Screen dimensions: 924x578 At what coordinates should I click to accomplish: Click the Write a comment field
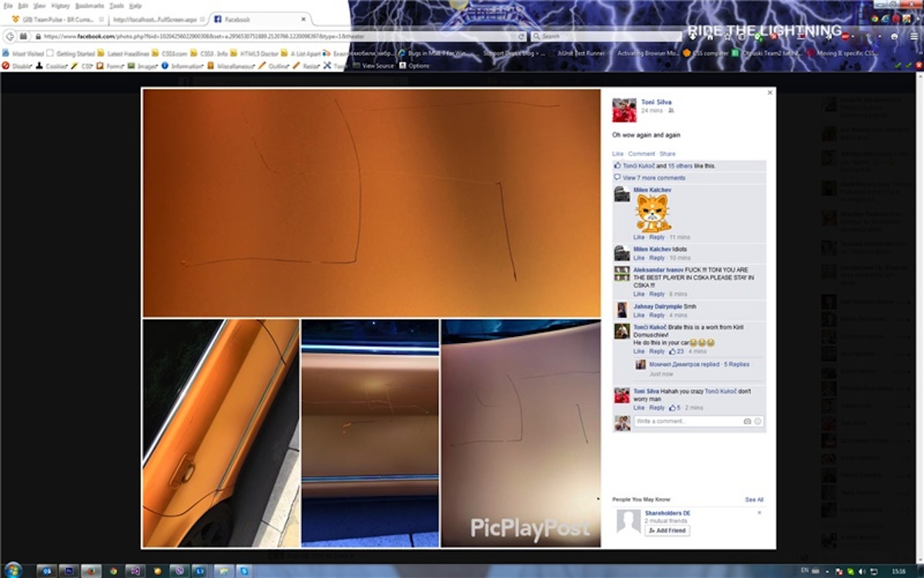click(685, 422)
